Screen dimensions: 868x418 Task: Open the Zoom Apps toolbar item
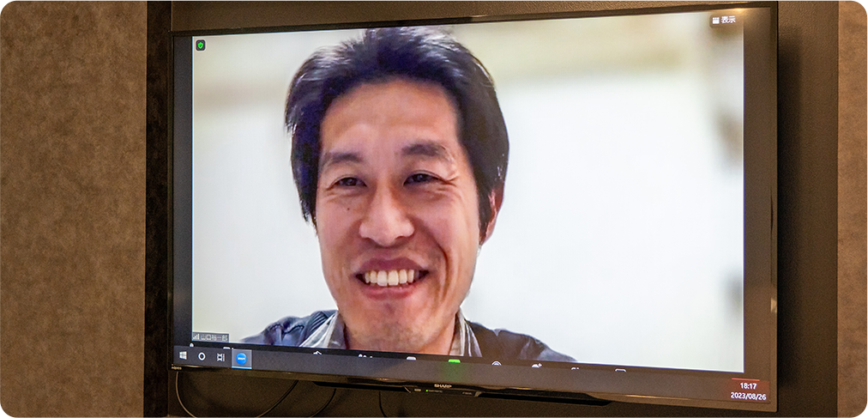576,368
